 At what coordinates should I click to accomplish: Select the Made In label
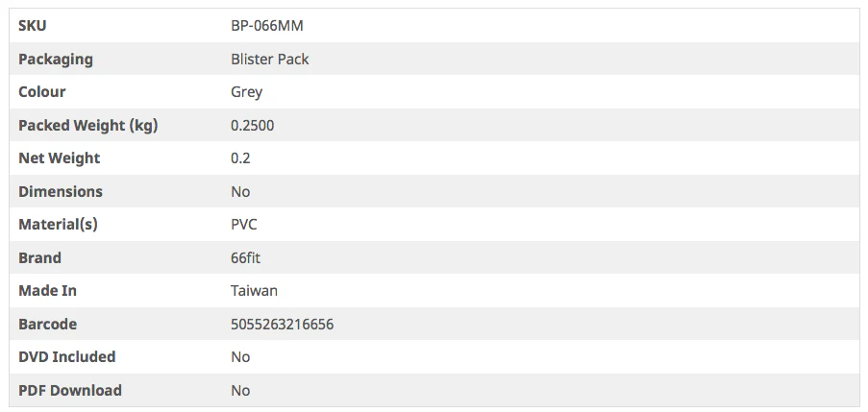coord(48,291)
